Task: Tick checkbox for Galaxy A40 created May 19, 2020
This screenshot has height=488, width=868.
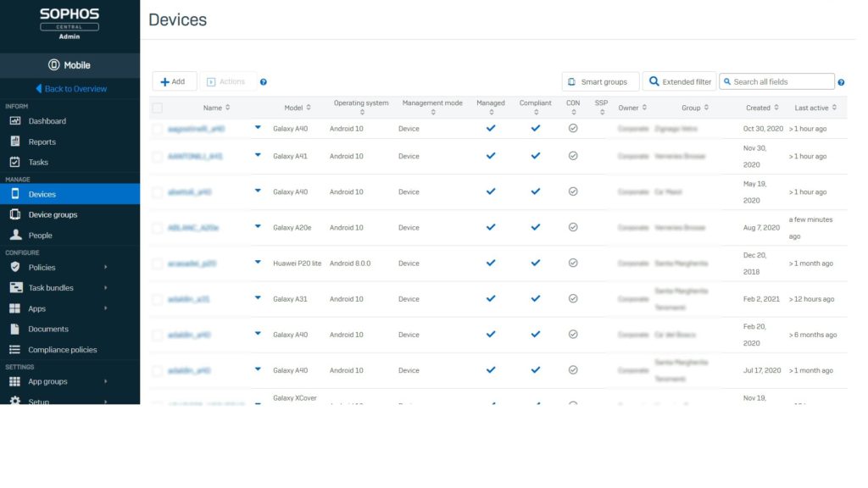Action: pos(158,192)
